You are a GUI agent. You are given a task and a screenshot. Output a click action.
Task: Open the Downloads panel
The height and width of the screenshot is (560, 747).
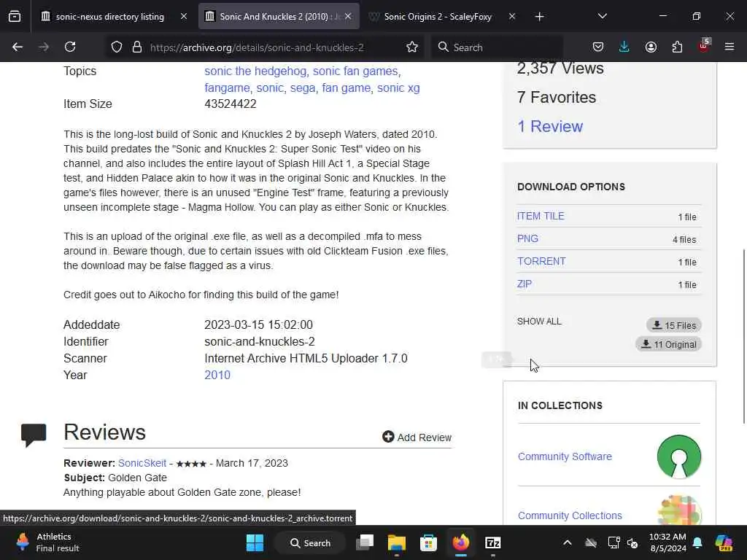(x=624, y=47)
